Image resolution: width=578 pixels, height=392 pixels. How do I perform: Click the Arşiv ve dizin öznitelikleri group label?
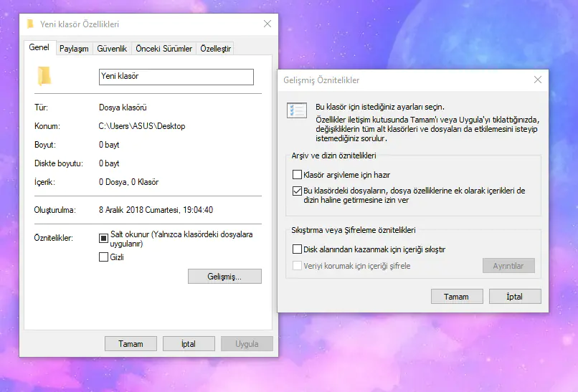pyautogui.click(x=333, y=156)
